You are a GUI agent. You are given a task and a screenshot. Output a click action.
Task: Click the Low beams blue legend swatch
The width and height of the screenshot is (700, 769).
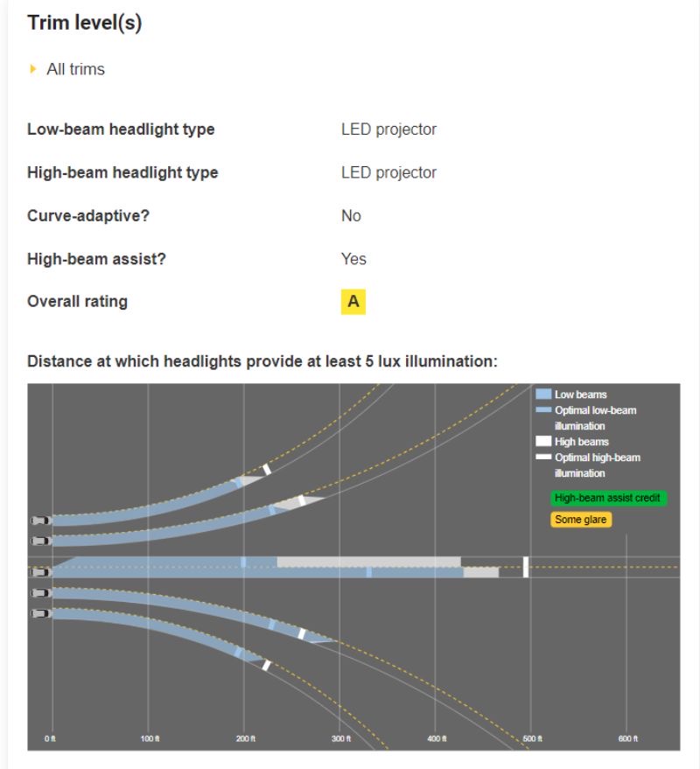(543, 394)
